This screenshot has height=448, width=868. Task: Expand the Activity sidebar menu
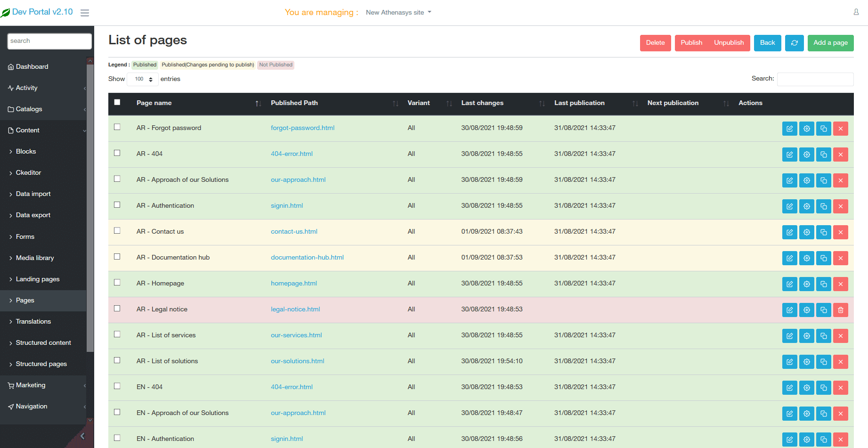click(x=43, y=88)
